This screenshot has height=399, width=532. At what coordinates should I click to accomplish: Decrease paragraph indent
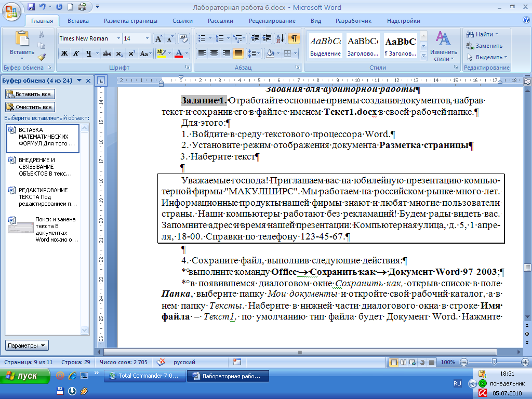[255, 38]
